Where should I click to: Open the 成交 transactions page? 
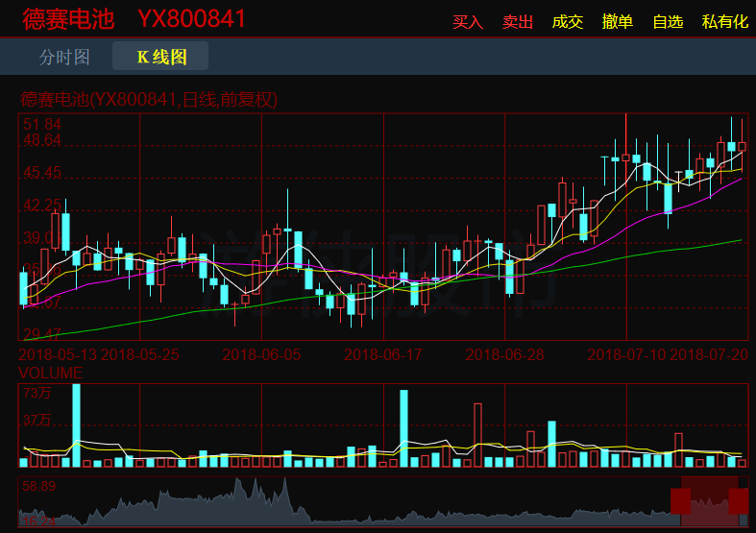pyautogui.click(x=568, y=21)
